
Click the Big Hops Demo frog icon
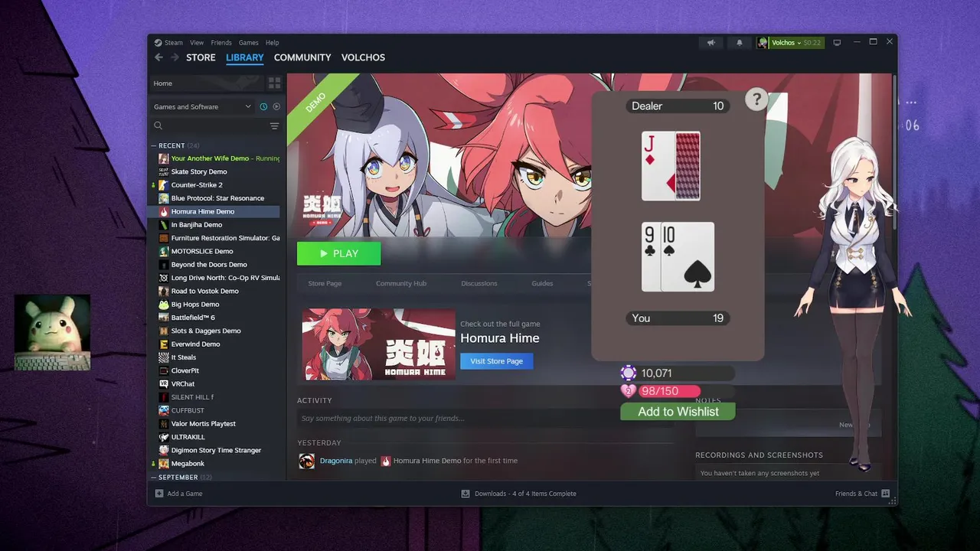tap(164, 305)
